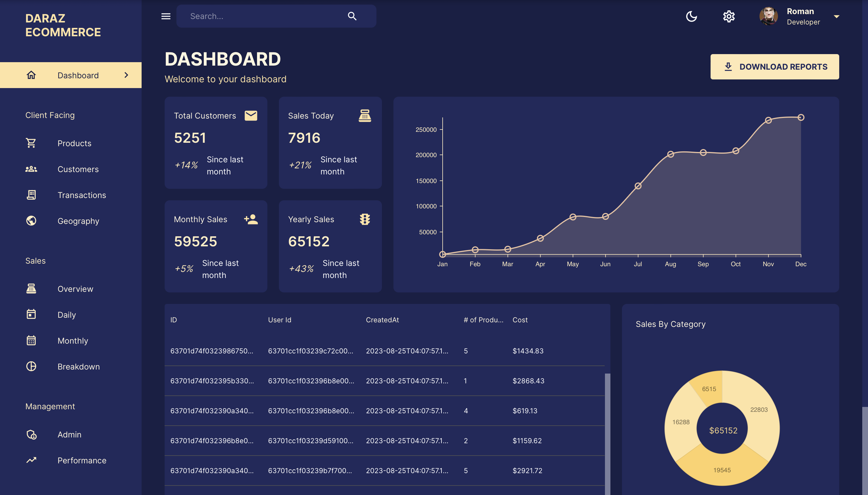The image size is (868, 495).
Task: Click the donut slice labeled 16288
Action: 681,422
